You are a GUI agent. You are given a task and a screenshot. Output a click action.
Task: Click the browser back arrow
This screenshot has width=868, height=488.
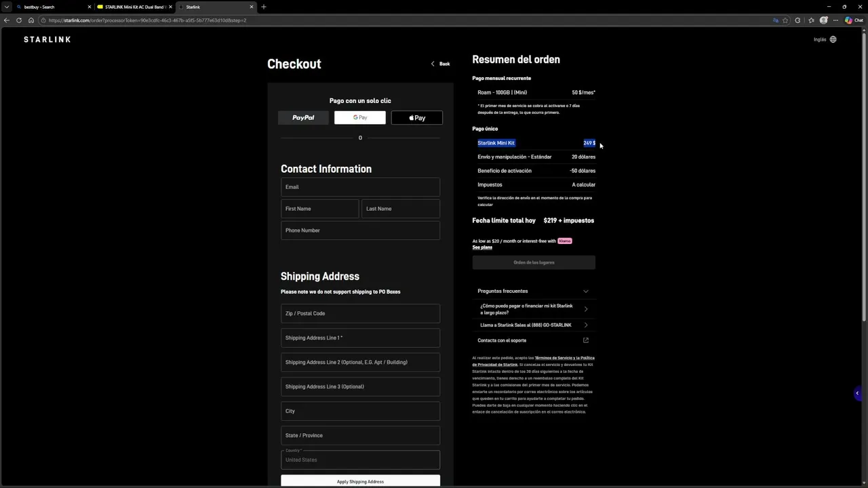7,20
